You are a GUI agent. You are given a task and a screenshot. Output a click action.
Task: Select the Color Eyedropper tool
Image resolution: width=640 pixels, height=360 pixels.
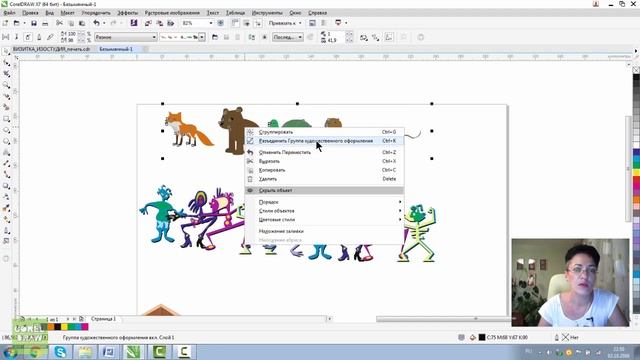tap(6, 208)
